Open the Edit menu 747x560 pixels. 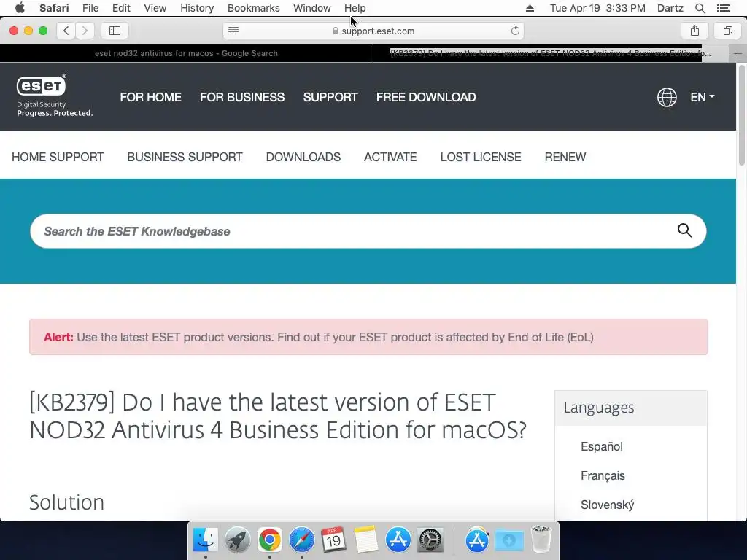[121, 8]
